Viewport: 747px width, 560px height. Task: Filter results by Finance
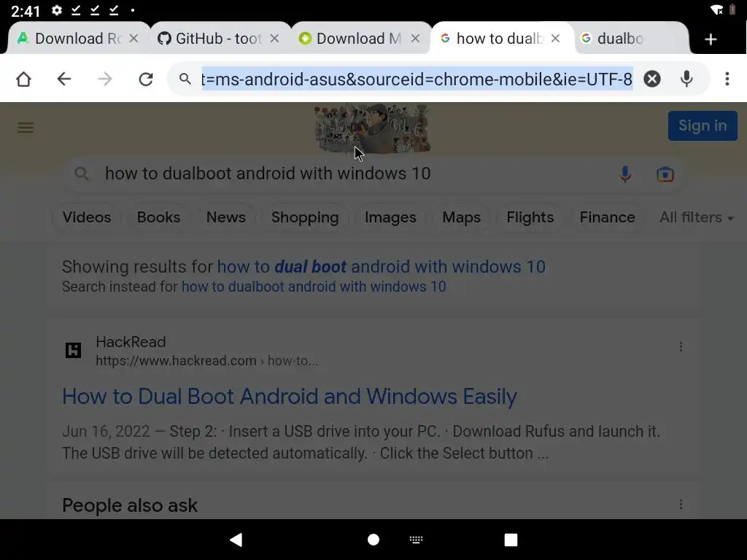(607, 217)
